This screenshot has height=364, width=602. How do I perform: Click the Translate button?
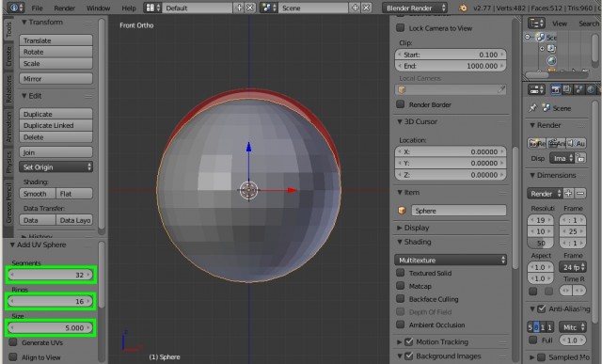56,40
